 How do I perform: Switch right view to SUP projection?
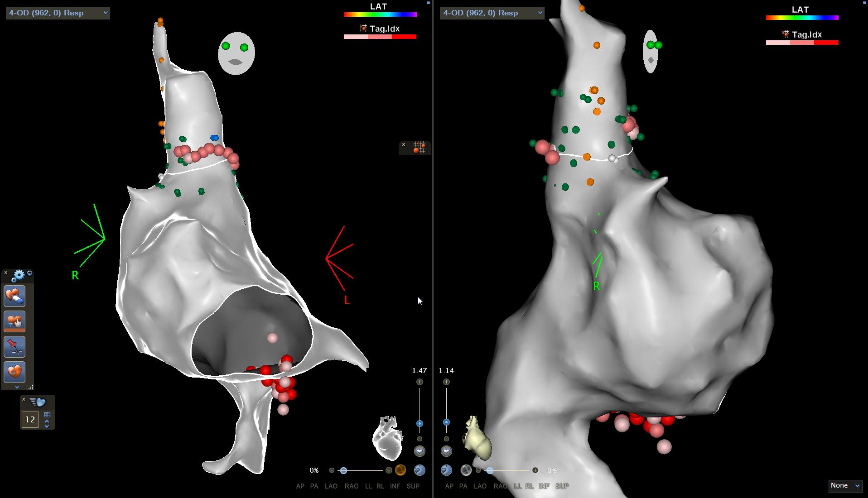pyautogui.click(x=562, y=486)
